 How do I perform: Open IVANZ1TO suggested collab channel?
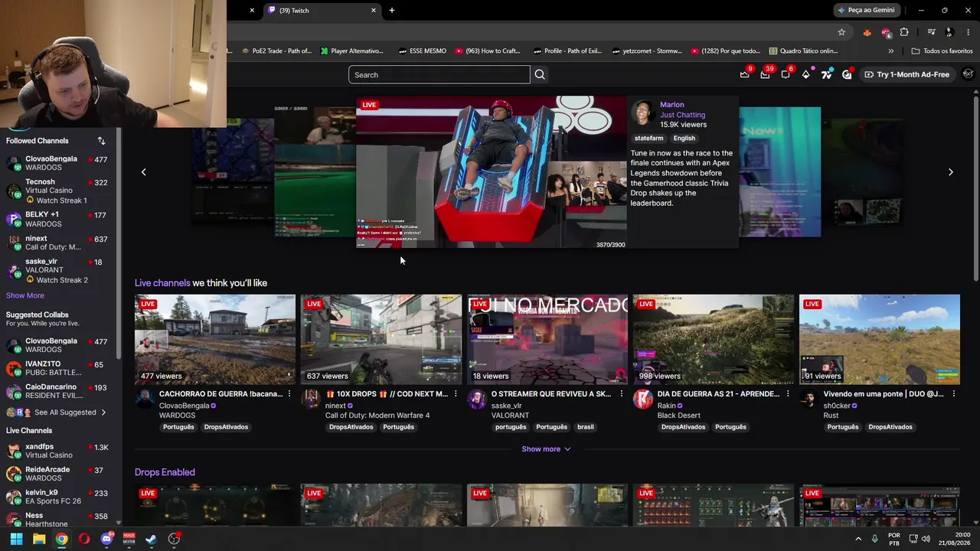(57, 368)
